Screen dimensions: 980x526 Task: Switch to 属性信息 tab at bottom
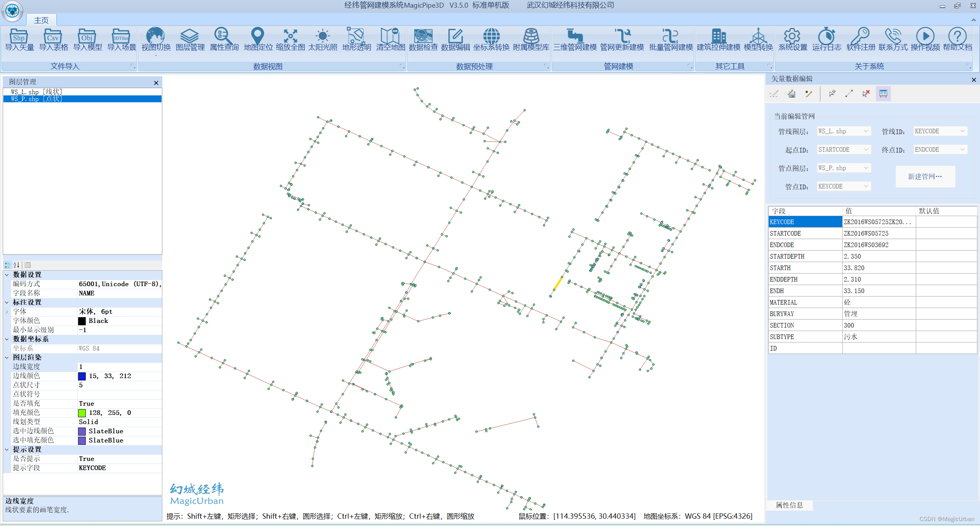(x=789, y=505)
